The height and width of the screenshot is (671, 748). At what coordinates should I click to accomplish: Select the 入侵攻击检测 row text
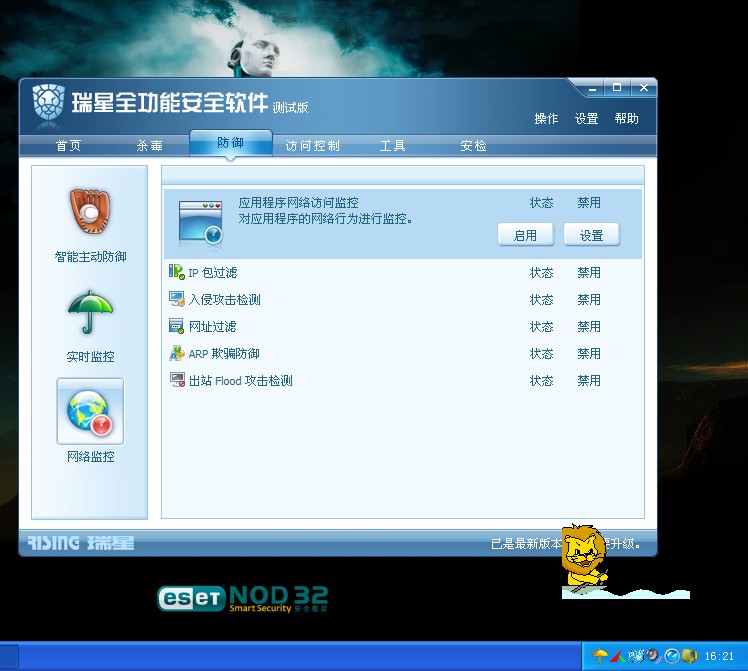pos(225,300)
